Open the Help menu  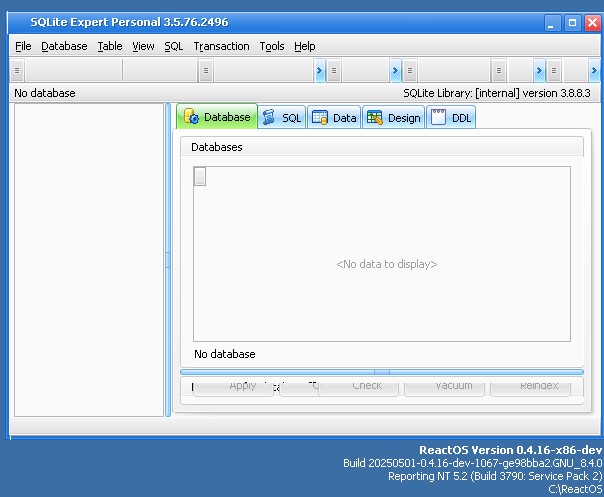[x=305, y=46]
